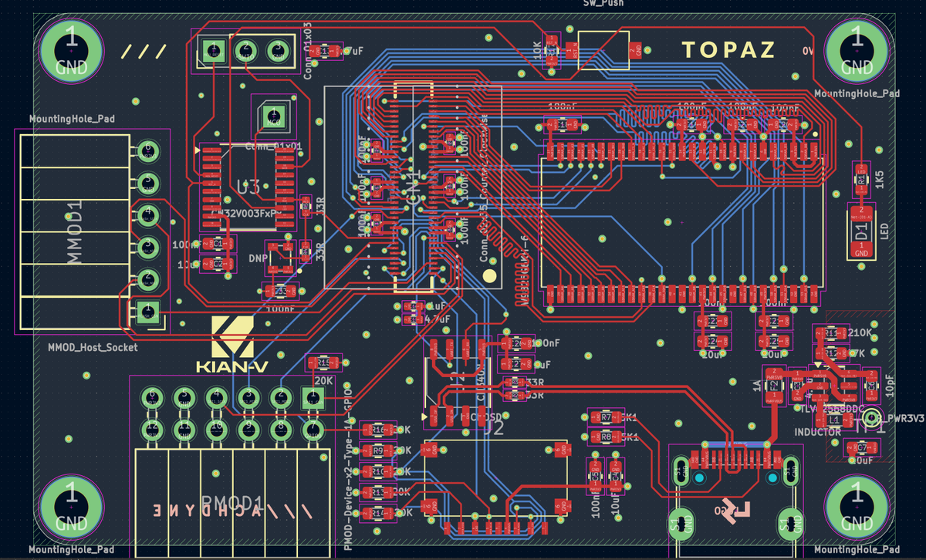Select resistor R14
This screenshot has width=926, height=560.
(x=378, y=512)
